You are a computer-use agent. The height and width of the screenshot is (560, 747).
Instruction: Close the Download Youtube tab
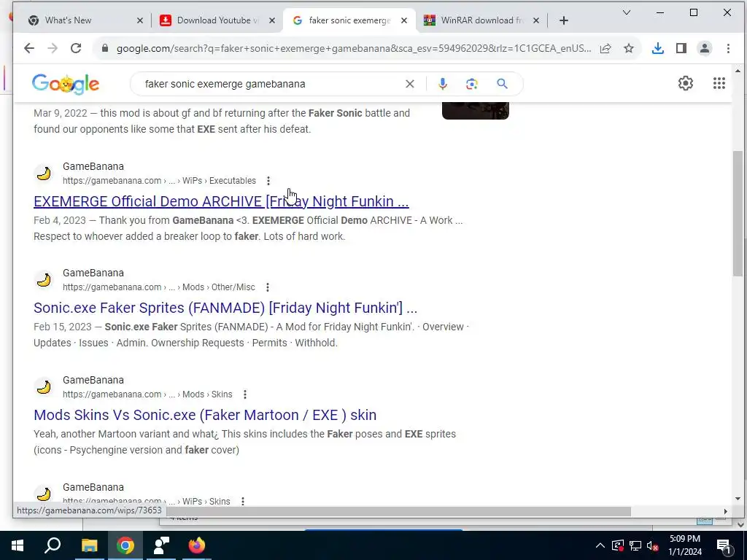coord(271,20)
